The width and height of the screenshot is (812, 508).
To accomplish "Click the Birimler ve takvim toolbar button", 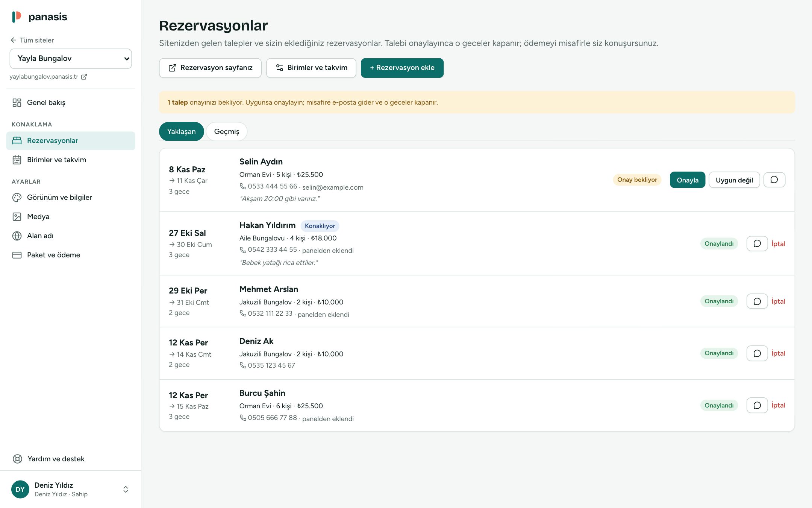I will click(x=311, y=68).
